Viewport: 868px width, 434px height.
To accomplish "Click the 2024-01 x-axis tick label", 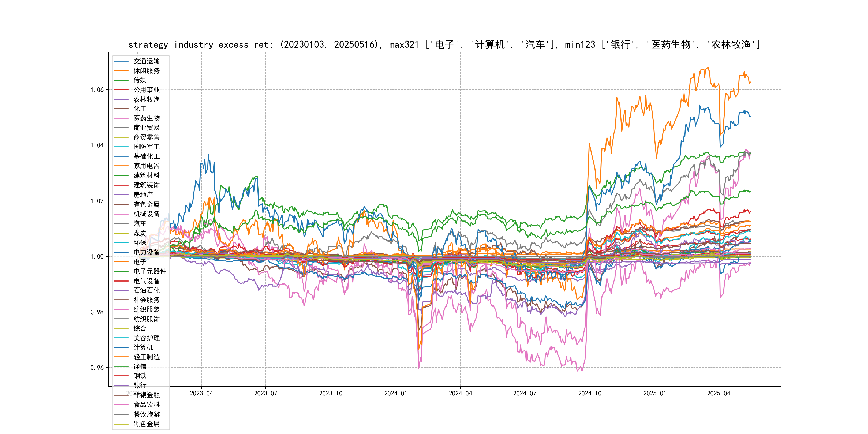I will click(x=396, y=393).
